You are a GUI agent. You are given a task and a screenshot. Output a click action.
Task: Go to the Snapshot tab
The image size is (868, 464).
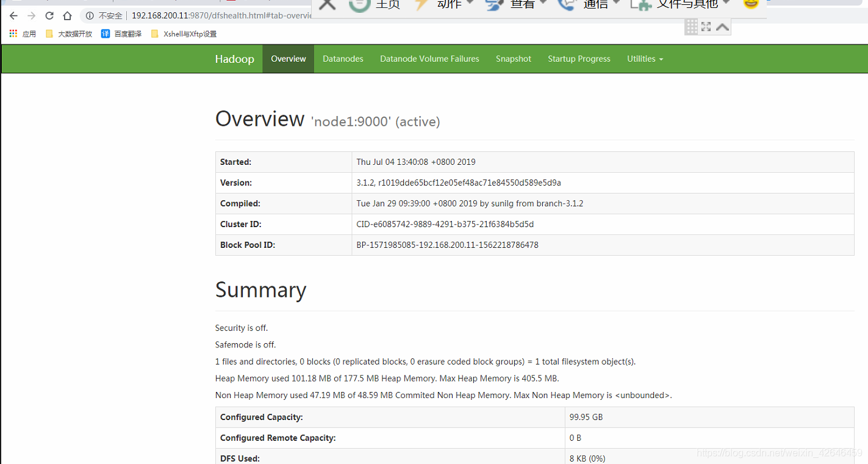513,59
